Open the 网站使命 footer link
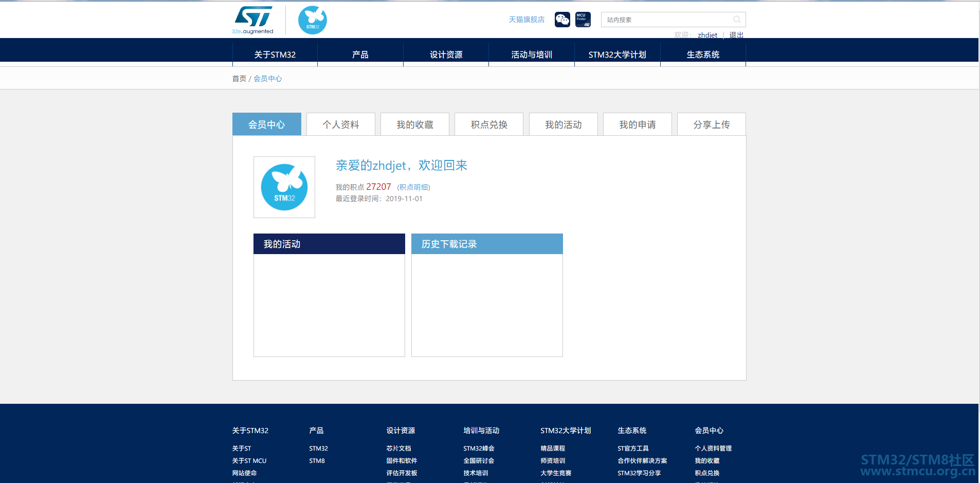 (244, 473)
